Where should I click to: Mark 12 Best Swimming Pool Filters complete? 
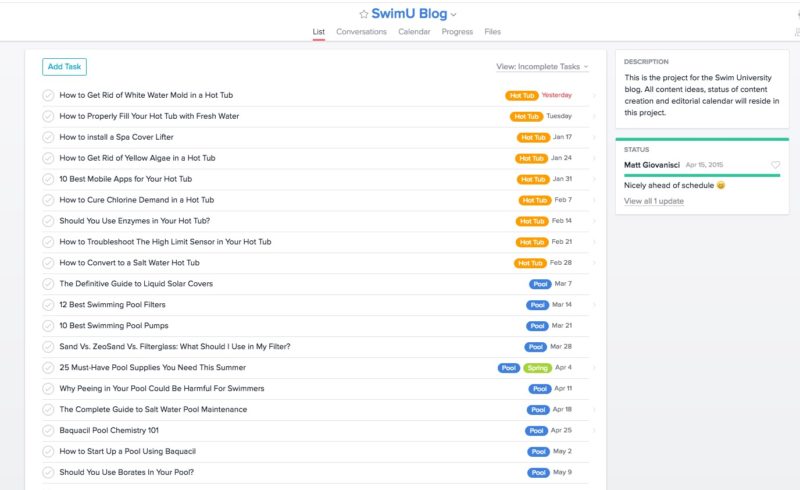pyautogui.click(x=48, y=305)
